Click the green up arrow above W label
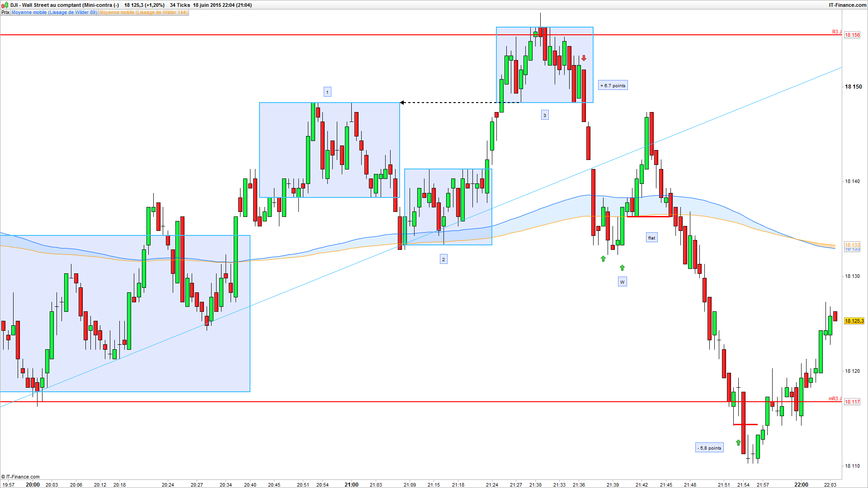This screenshot has width=868, height=488. 622,268
